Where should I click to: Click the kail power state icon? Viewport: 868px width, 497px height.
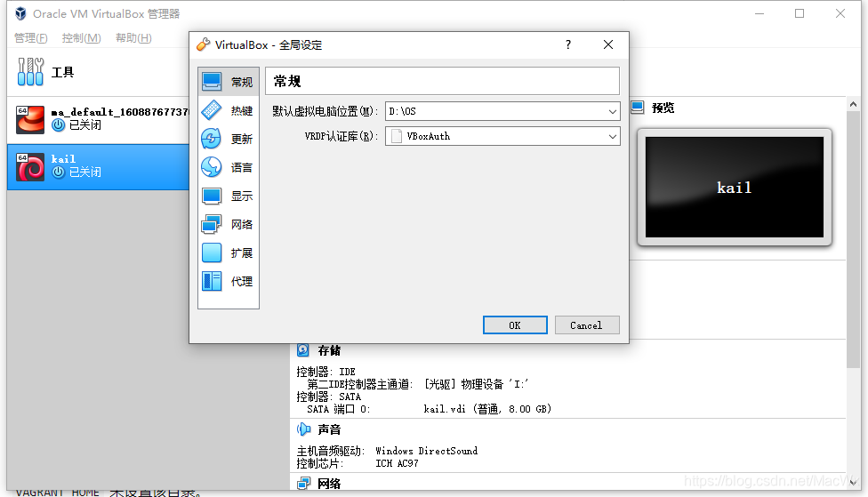coord(58,172)
